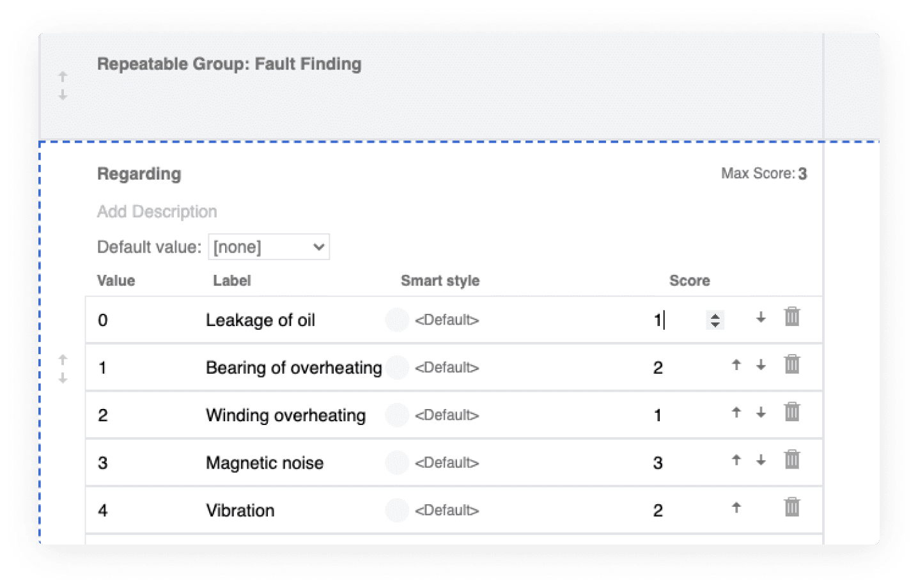Move Vibration row up
The width and height of the screenshot is (918, 588).
coord(736,507)
